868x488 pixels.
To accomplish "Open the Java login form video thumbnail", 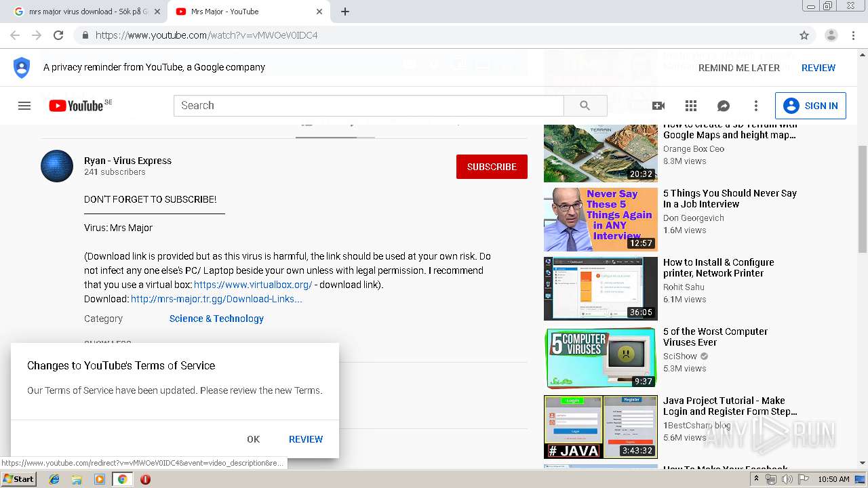I will click(x=601, y=427).
